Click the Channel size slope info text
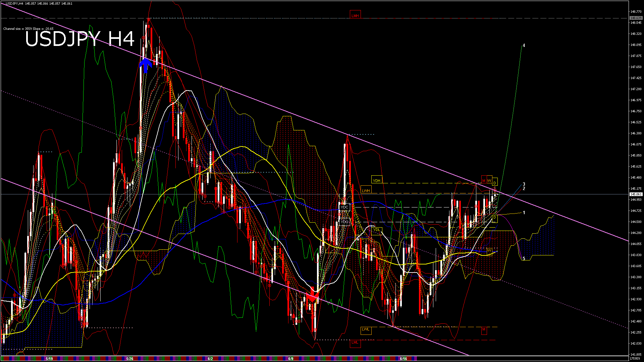 click(28, 29)
